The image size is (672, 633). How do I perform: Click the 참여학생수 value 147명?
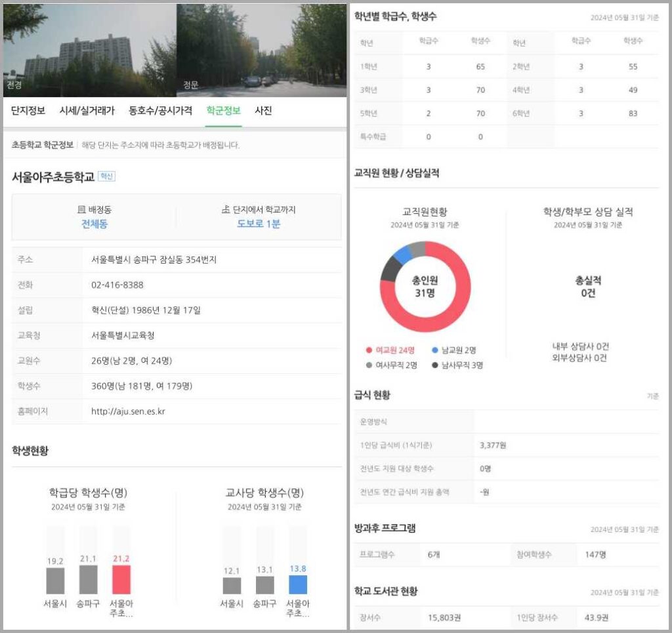tap(595, 555)
